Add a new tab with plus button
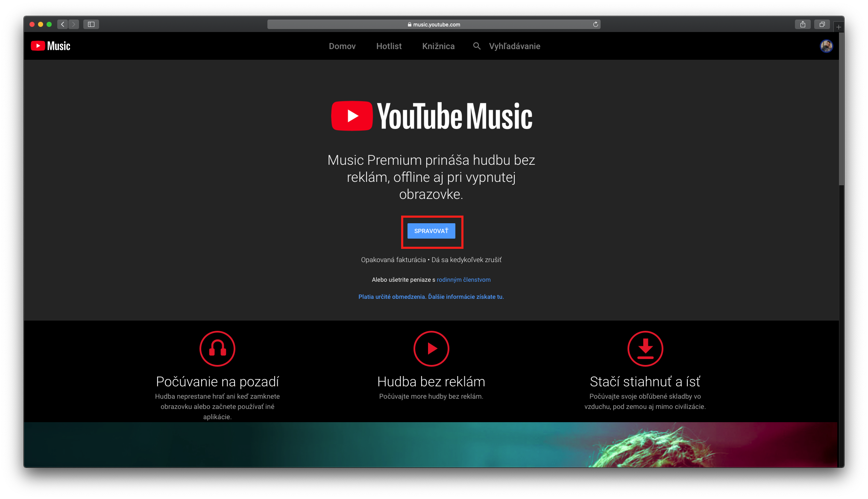 [839, 27]
